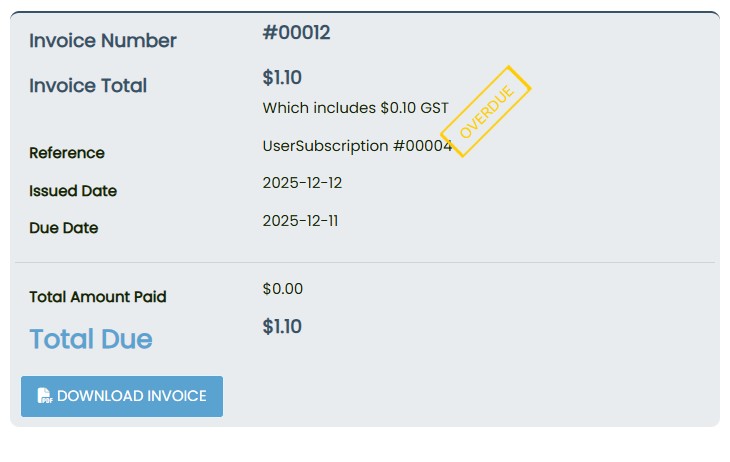
Task: Click the Due Date label
Action: (64, 228)
